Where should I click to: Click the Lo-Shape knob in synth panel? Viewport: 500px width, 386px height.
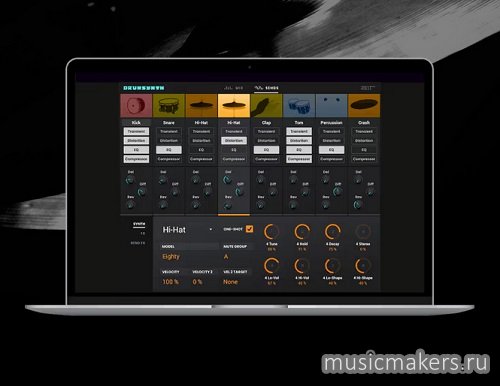332,266
